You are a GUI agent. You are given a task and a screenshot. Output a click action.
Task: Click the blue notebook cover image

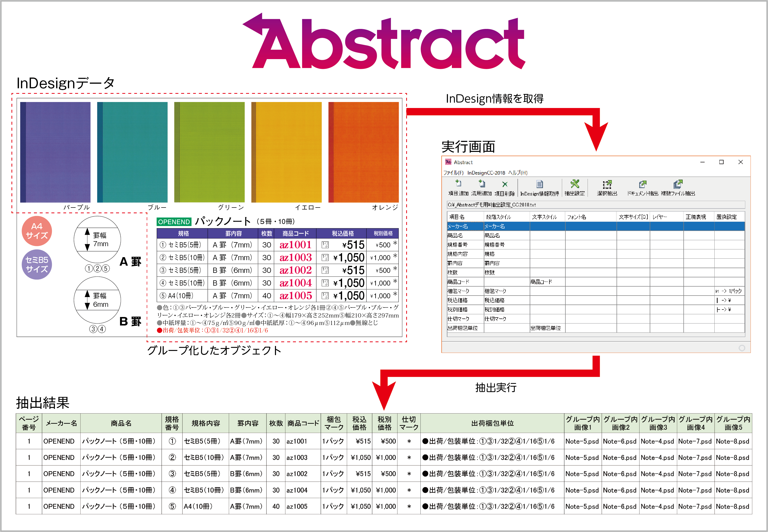point(132,152)
